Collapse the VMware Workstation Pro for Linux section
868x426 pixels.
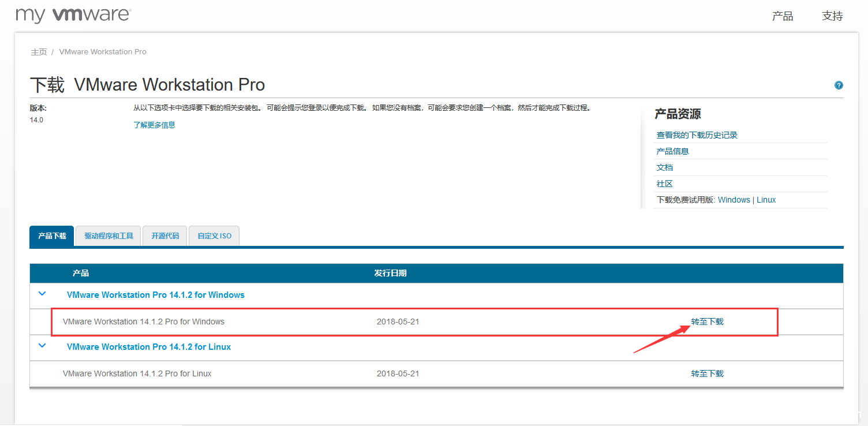point(41,345)
